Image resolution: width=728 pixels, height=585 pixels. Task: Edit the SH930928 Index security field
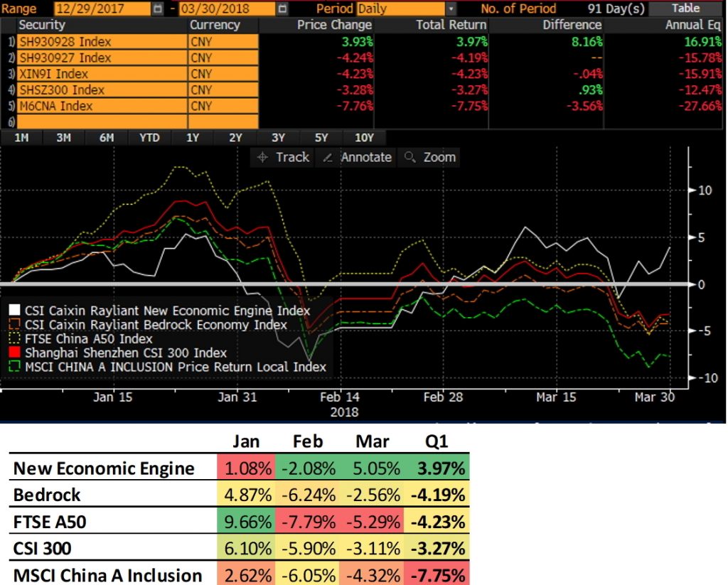click(x=102, y=42)
